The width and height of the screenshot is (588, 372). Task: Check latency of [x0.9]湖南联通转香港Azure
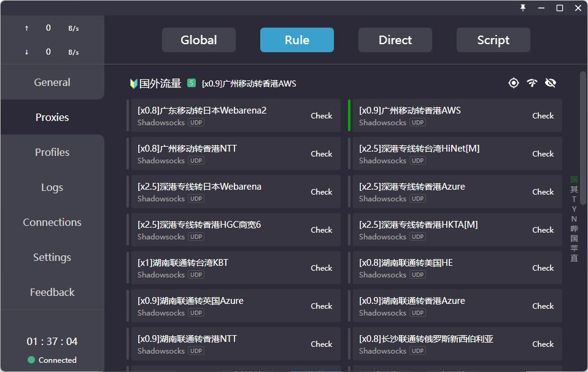[543, 306]
